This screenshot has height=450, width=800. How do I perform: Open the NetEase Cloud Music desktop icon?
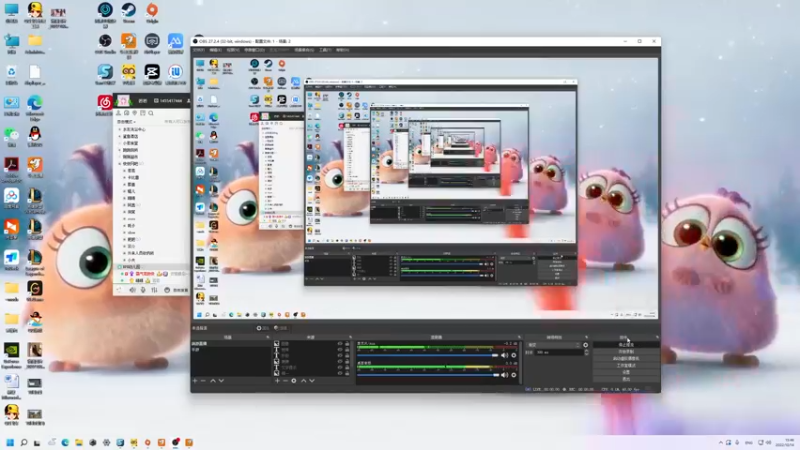point(105,105)
